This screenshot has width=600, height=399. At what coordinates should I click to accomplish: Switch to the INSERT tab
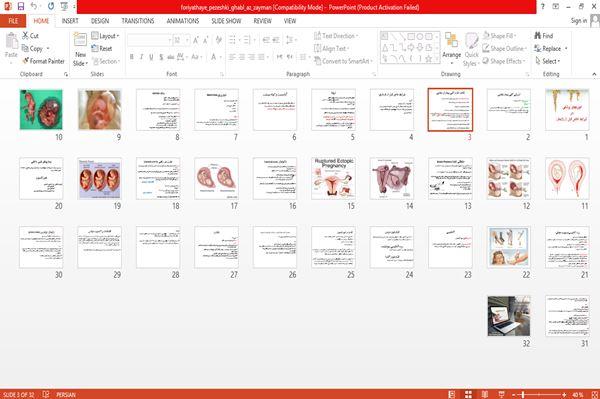[x=70, y=21]
